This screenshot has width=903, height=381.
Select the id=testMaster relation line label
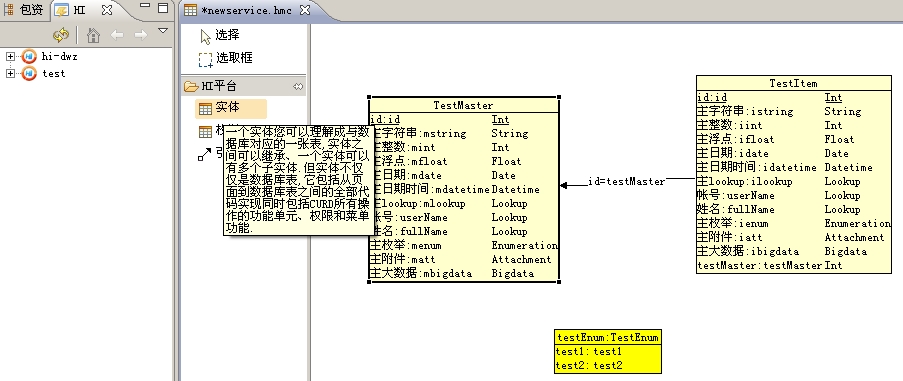click(627, 182)
